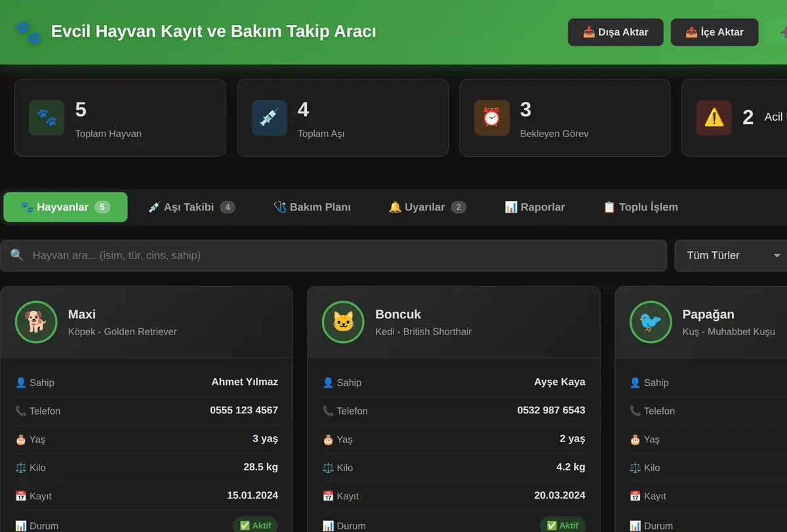Click the phone icon in Boncuk's Telefon row

coord(328,411)
